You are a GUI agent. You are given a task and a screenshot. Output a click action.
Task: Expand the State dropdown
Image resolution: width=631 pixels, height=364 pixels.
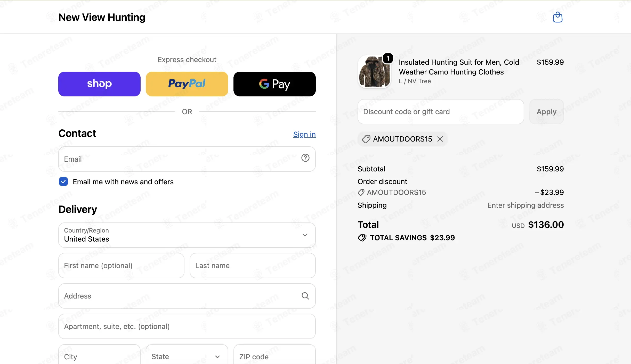(187, 356)
